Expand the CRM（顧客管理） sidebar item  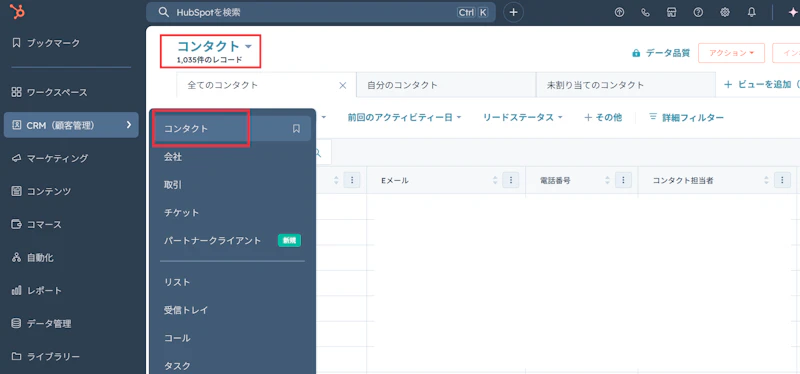point(71,125)
